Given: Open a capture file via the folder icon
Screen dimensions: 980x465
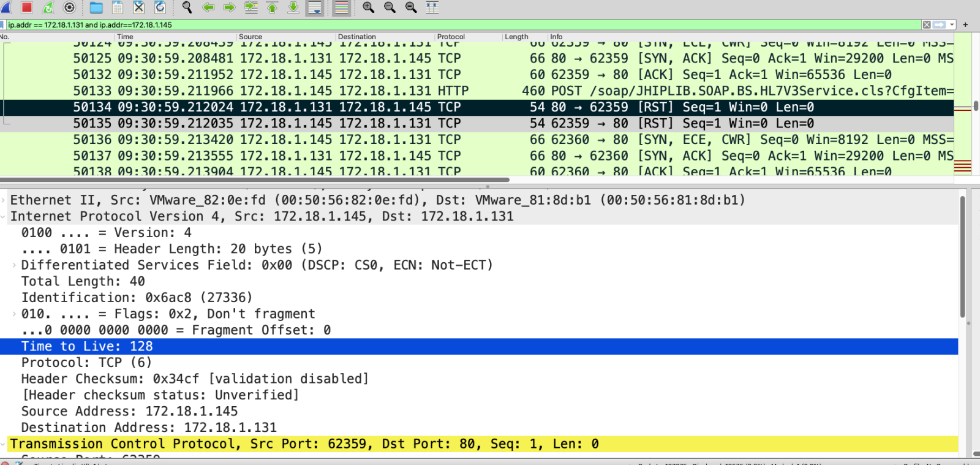Looking at the screenshot, I should [96, 7].
